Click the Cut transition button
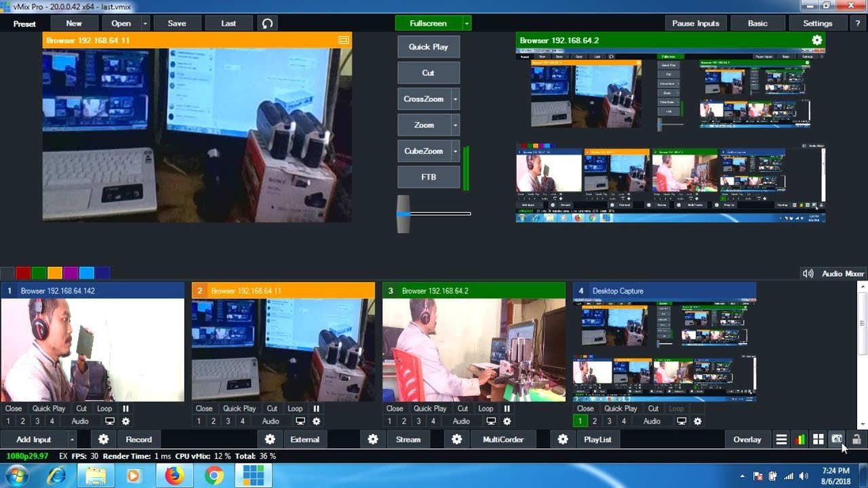868x488 pixels. point(428,73)
